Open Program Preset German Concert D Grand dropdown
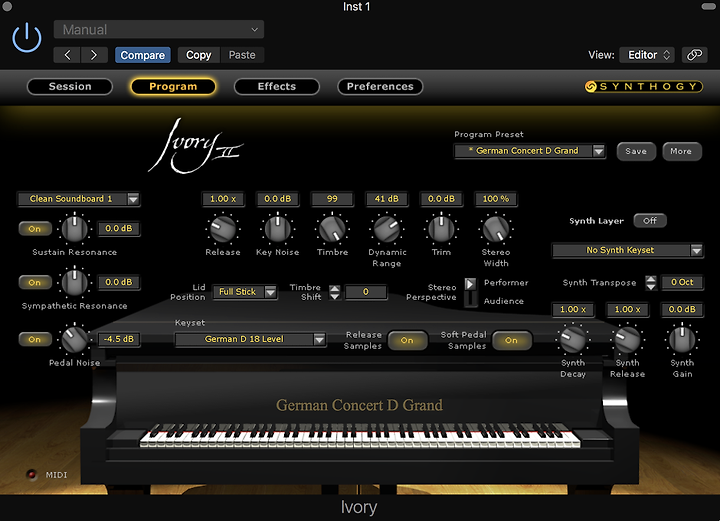 tap(530, 151)
